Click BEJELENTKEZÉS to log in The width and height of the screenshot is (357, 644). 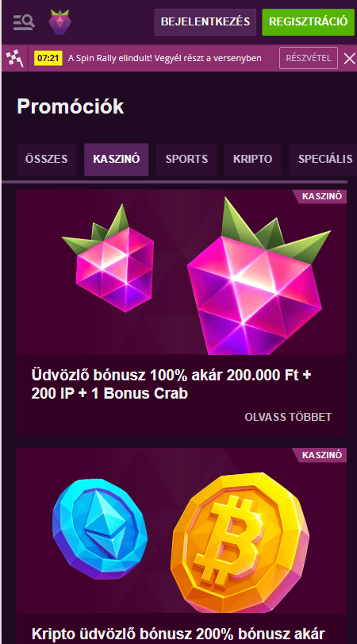[x=205, y=21]
